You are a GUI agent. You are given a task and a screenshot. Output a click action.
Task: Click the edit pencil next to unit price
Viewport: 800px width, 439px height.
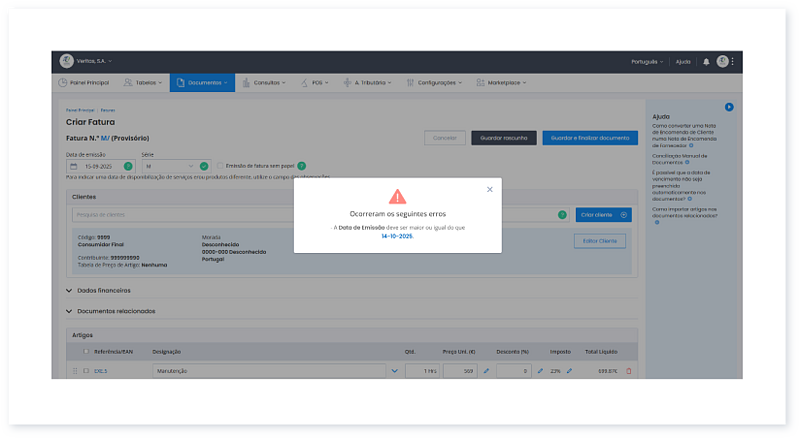(486, 371)
